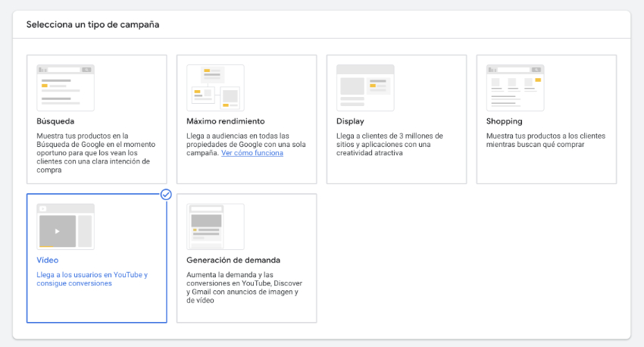Click the Búsqueda campaign illustration icon
This screenshot has width=644, height=347.
pos(65,87)
